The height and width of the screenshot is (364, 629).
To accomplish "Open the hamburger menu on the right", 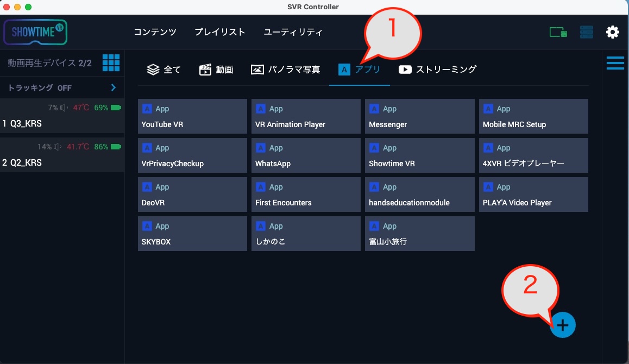I will (x=615, y=63).
